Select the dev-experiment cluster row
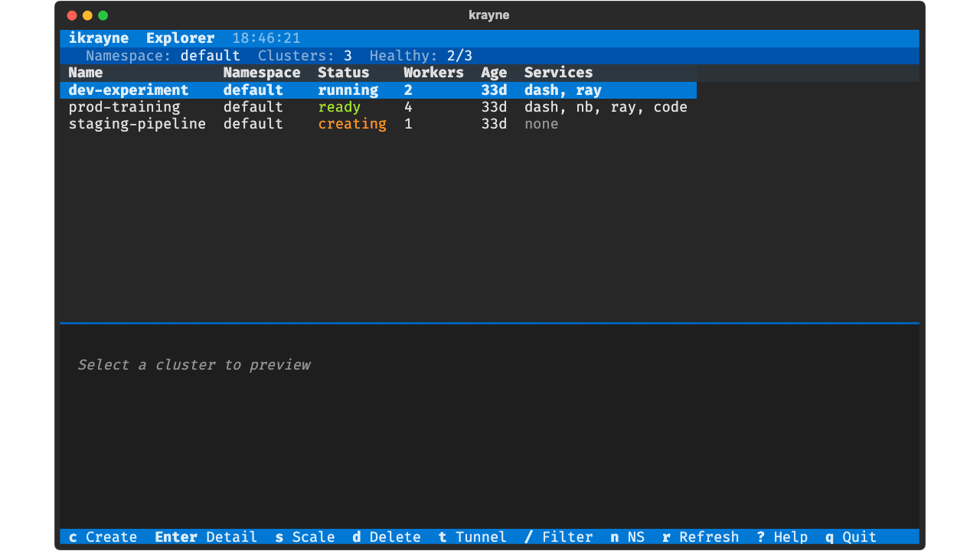This screenshot has width=980, height=551. click(x=378, y=90)
